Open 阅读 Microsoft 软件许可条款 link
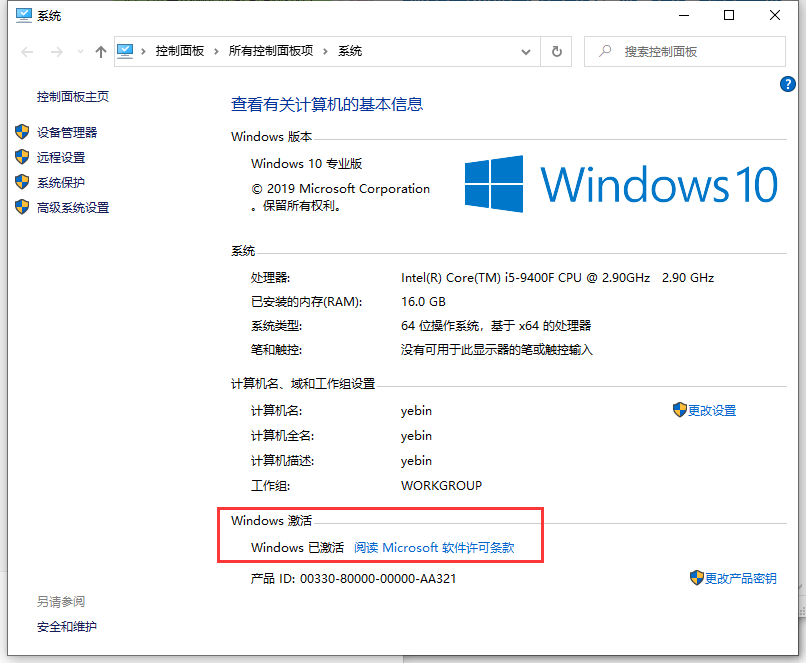Screen dimensions: 806x663 click(434, 547)
